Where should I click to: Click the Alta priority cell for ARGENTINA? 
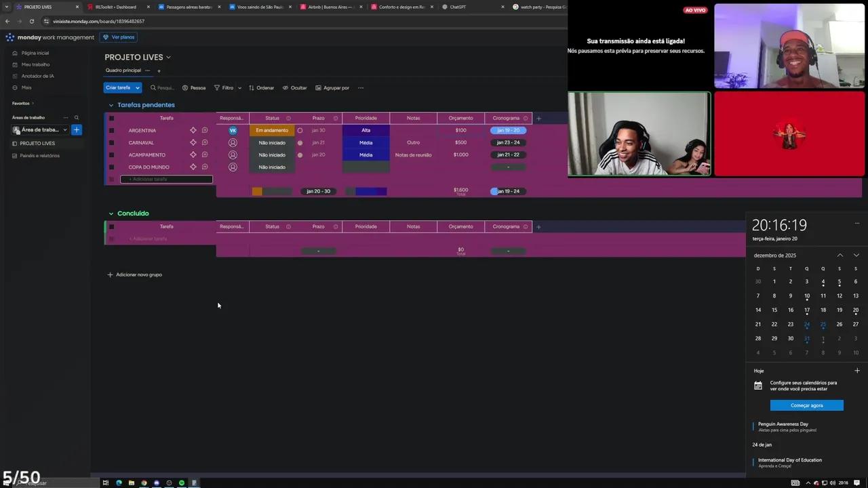tap(366, 130)
